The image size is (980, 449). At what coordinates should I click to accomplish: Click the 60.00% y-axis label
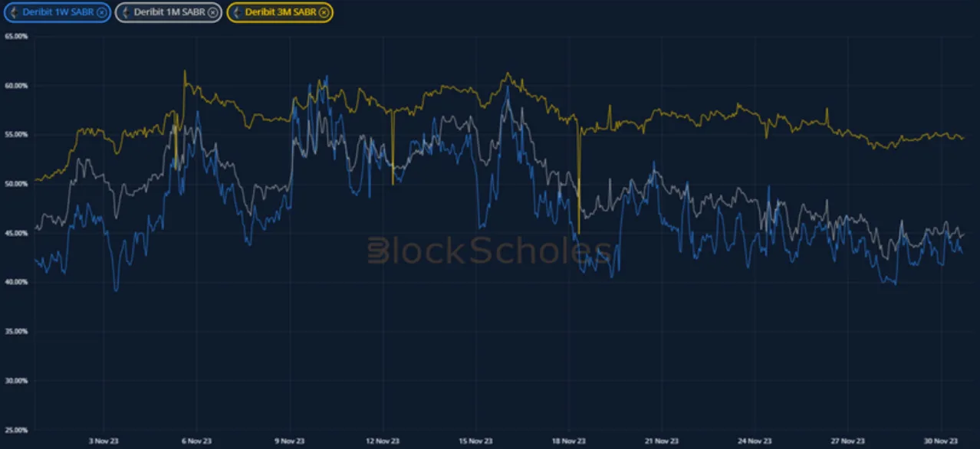16,85
